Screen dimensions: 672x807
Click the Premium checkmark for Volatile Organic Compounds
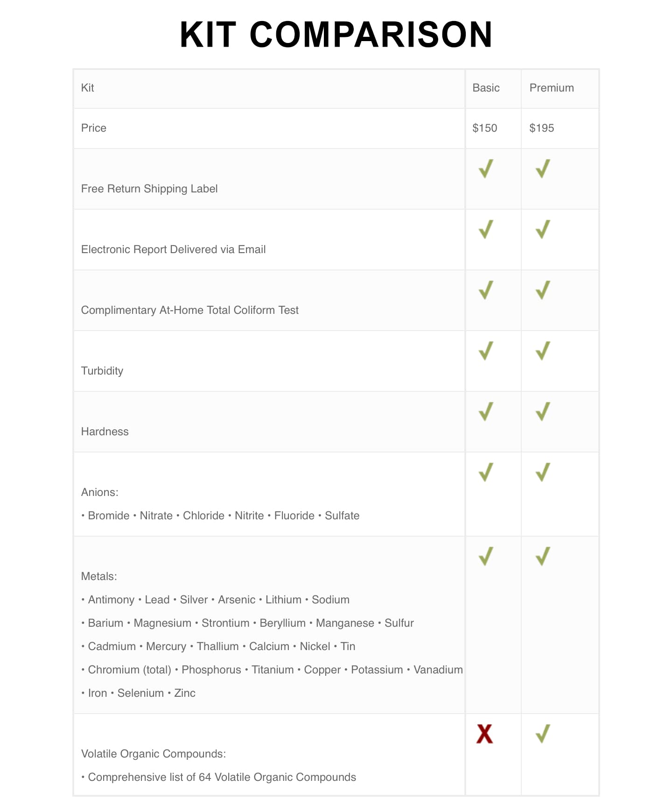pos(543,734)
